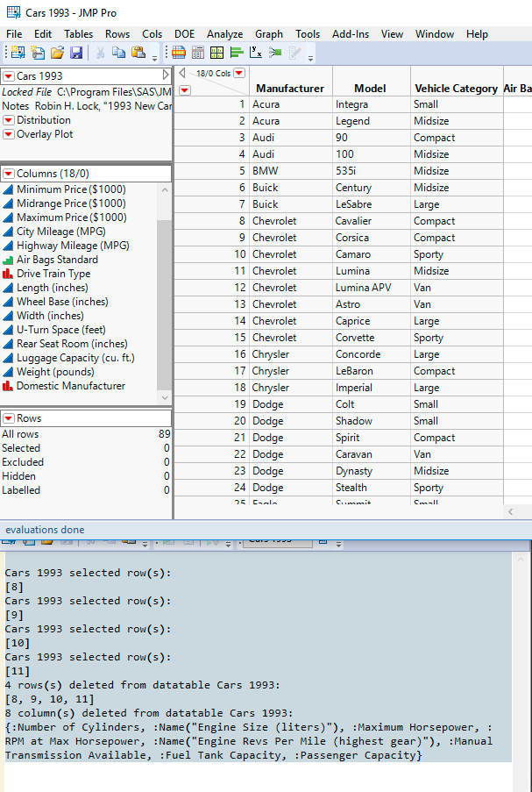Open the row-area red triangle below 18/0 Cols
Screen dimensions: 532x792
185,90
